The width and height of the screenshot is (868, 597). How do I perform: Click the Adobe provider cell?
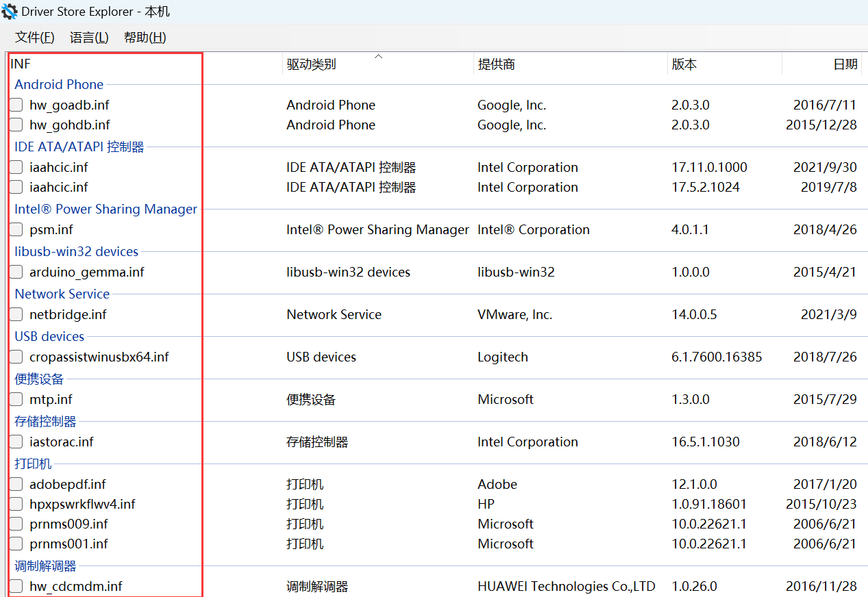click(x=497, y=485)
